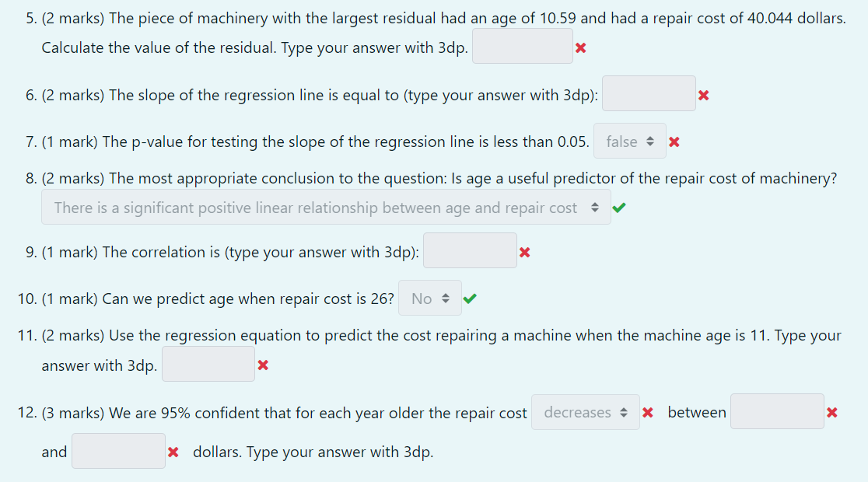Click the answer field after and in question 12
The width and height of the screenshot is (868, 482).
(118, 451)
